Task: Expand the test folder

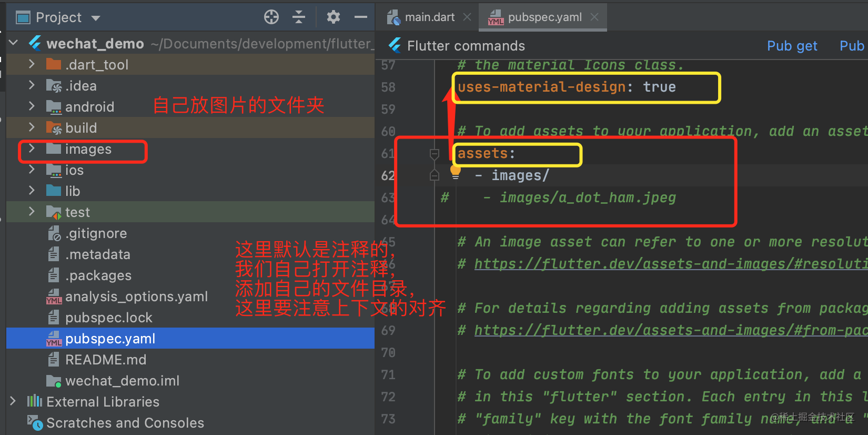Action: coord(32,211)
